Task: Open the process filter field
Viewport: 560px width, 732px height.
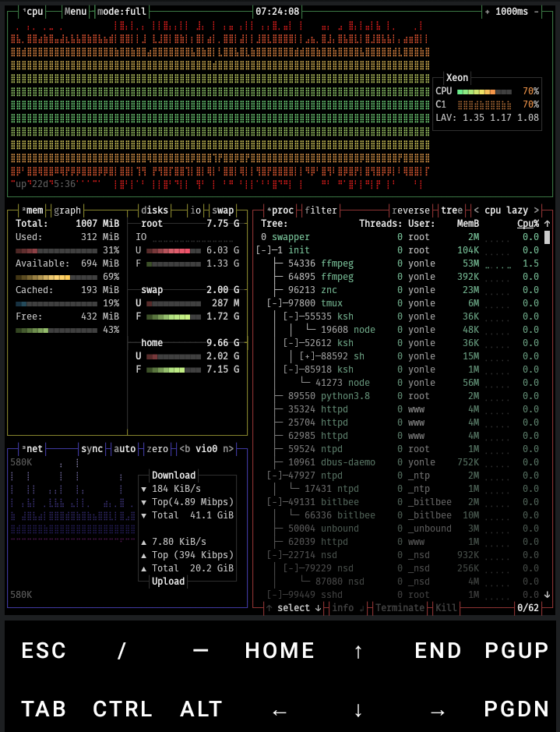Action: 321,210
